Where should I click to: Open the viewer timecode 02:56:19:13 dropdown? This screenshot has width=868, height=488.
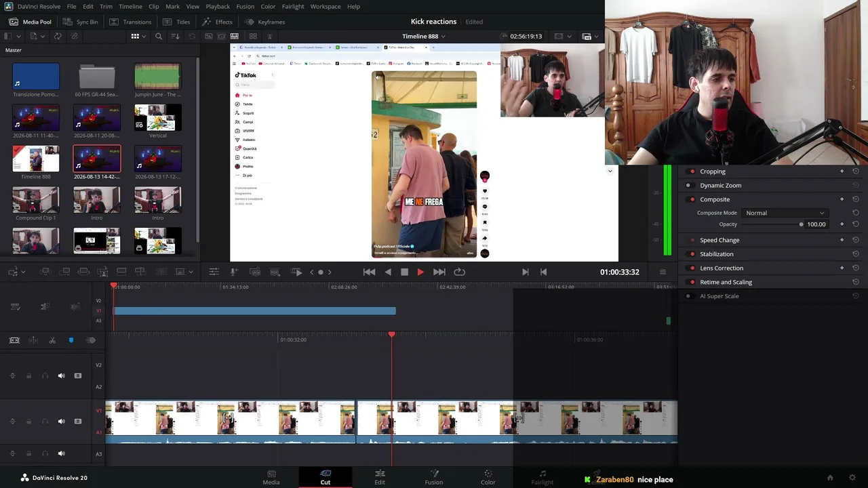pyautogui.click(x=526, y=36)
